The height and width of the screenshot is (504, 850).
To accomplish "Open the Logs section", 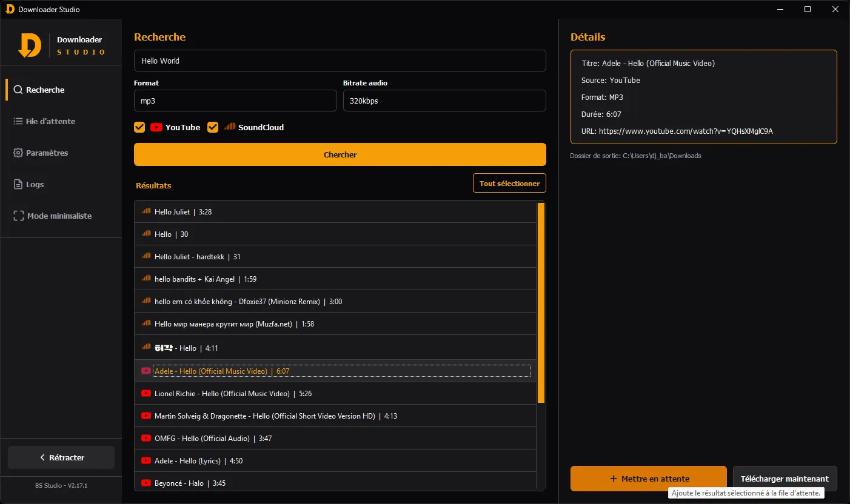I will click(x=61, y=184).
